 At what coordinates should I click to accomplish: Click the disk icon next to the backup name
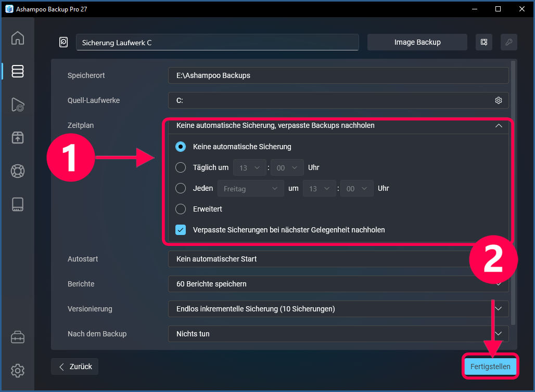click(x=63, y=42)
